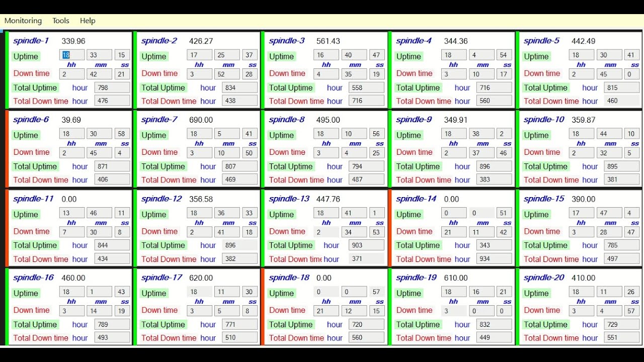Viewport: 644px width, 362px height.
Task: Click spindle-1 Uptime hours field
Action: [x=72, y=55]
